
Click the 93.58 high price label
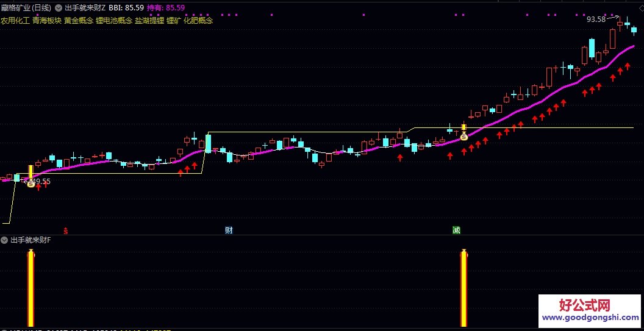pos(596,19)
